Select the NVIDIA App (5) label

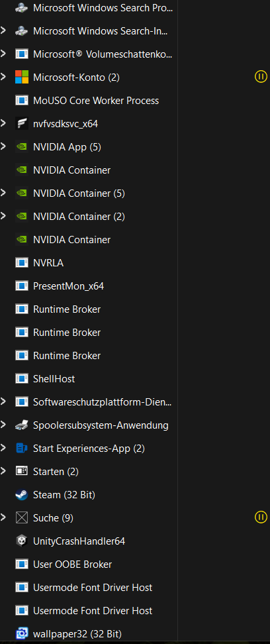(x=67, y=146)
